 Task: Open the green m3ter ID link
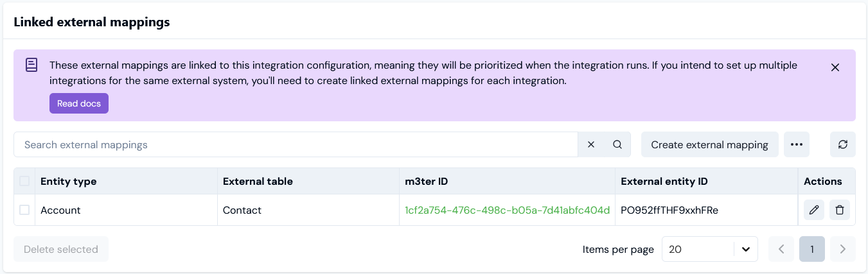[x=507, y=210]
